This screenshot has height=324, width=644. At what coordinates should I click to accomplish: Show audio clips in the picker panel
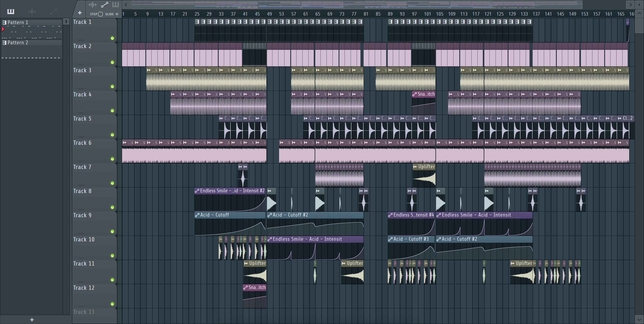click(32, 11)
